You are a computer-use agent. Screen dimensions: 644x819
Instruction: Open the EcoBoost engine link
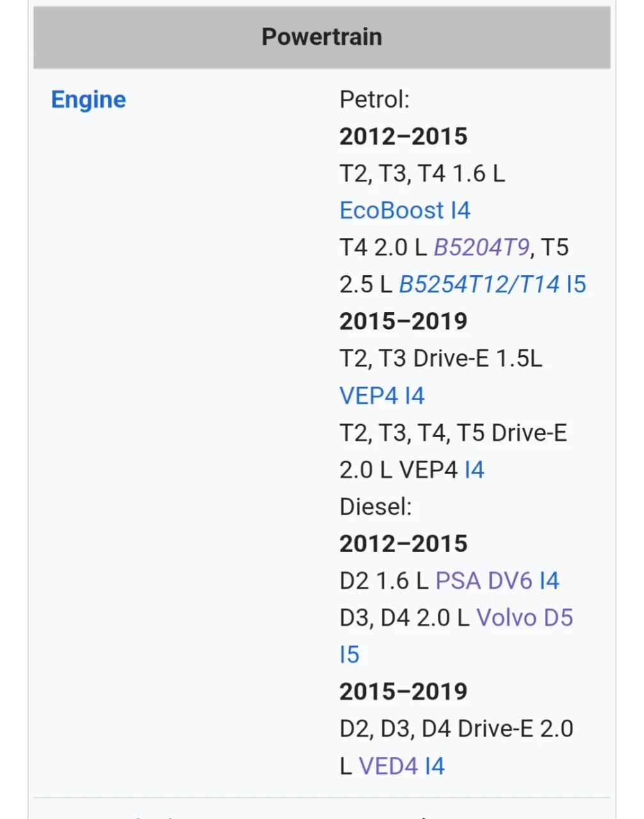click(x=391, y=211)
